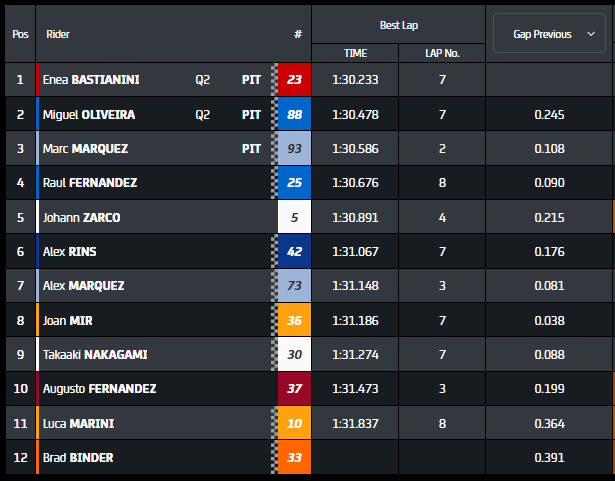Click Nakagami's best lap time 1:31.274
This screenshot has width=615, height=481.
pyautogui.click(x=356, y=354)
